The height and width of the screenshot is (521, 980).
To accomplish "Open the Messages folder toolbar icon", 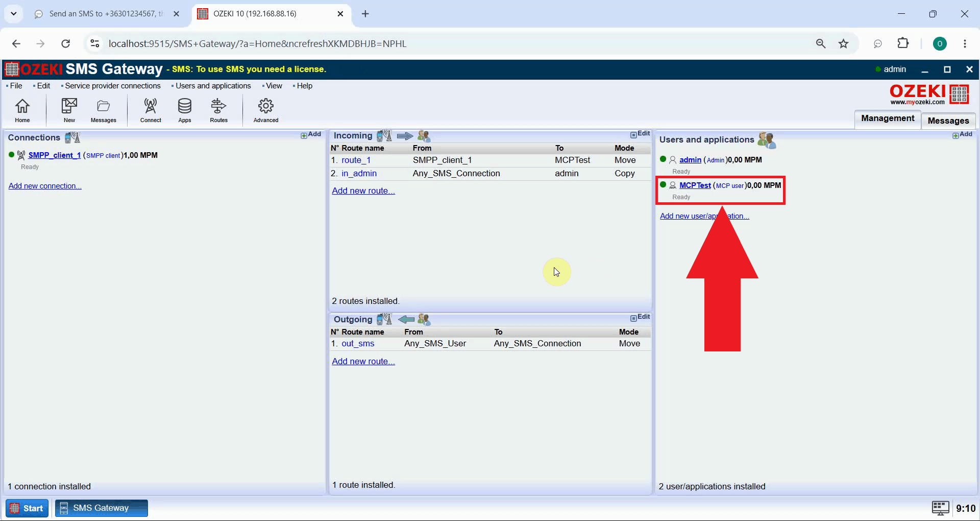I will click(104, 110).
